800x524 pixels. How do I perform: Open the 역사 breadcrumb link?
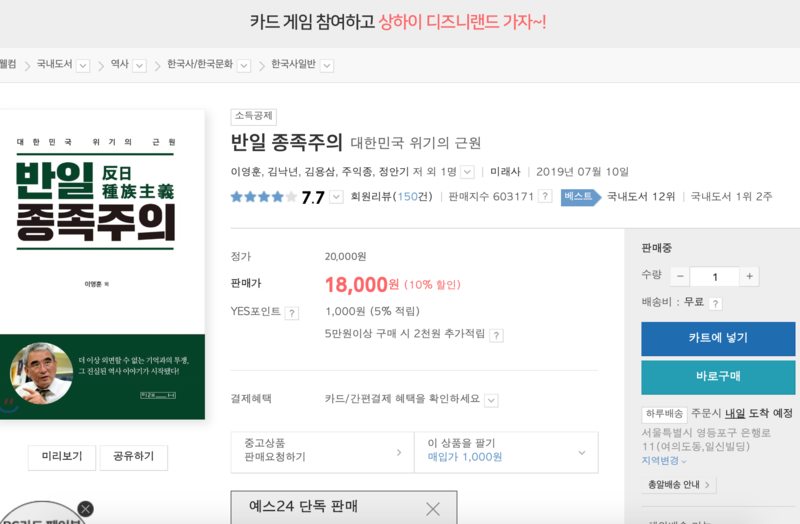[119, 64]
